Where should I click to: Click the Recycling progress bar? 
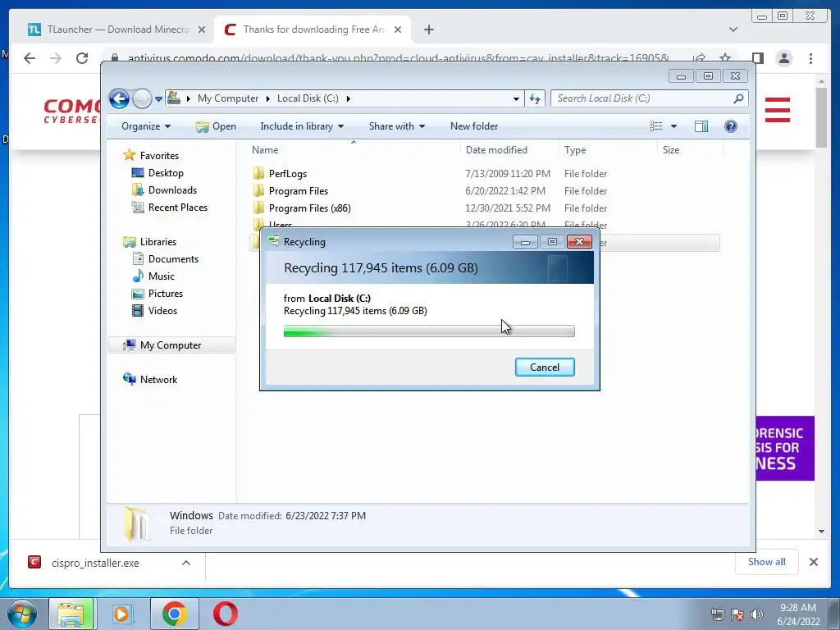[x=429, y=331]
